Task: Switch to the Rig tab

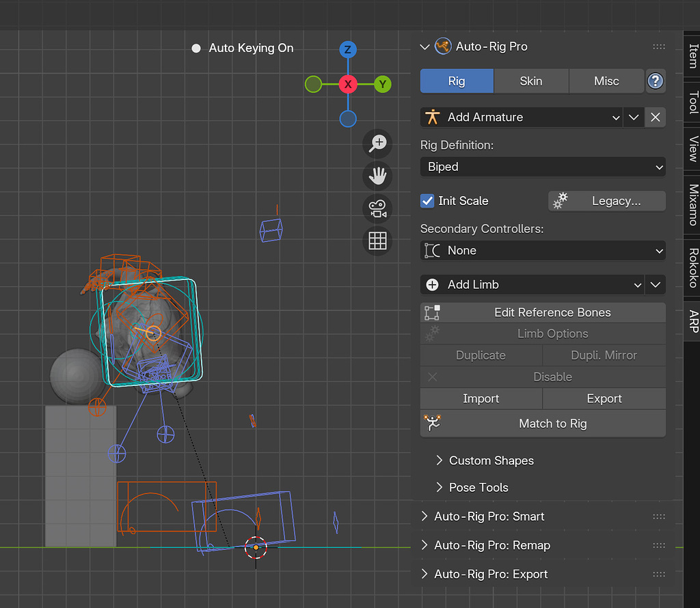Action: coord(457,81)
